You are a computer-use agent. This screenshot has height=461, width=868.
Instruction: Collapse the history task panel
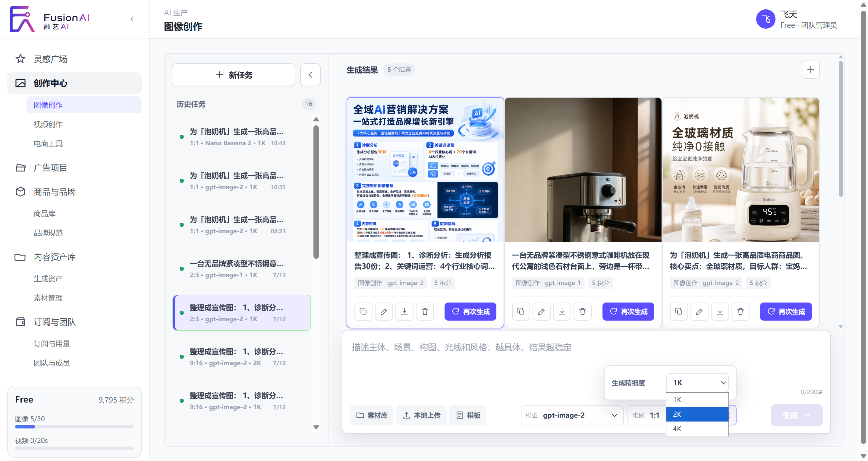(310, 75)
